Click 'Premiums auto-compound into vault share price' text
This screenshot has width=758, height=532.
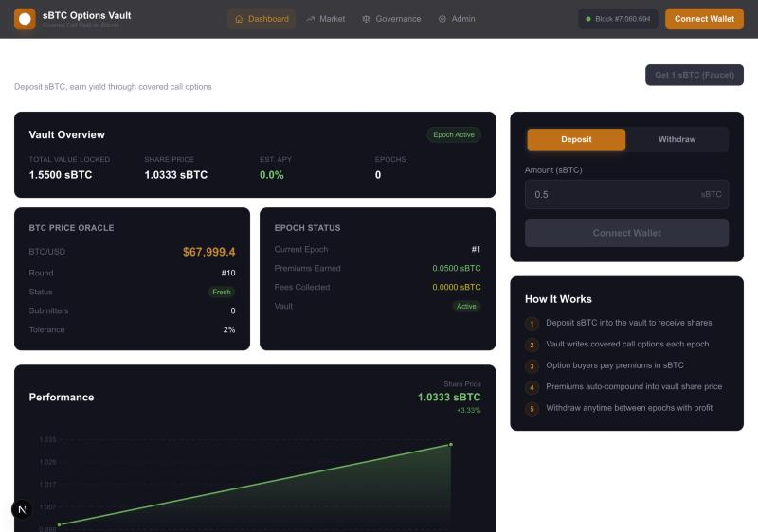click(x=634, y=386)
